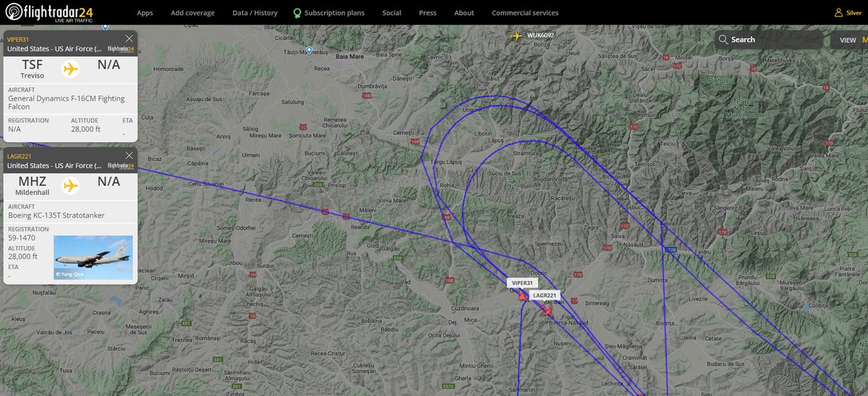
Task: Open Subscription plans page
Action: pyautogui.click(x=334, y=13)
